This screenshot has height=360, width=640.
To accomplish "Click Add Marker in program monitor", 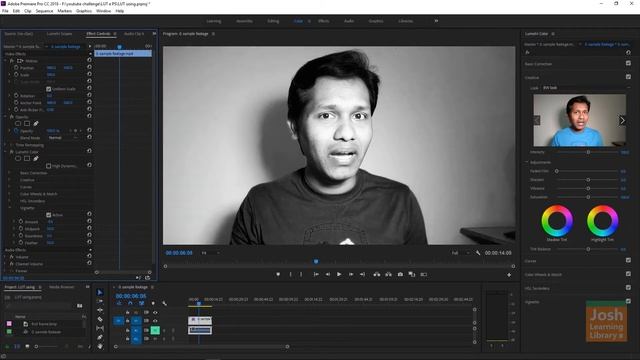I will click(x=278, y=274).
